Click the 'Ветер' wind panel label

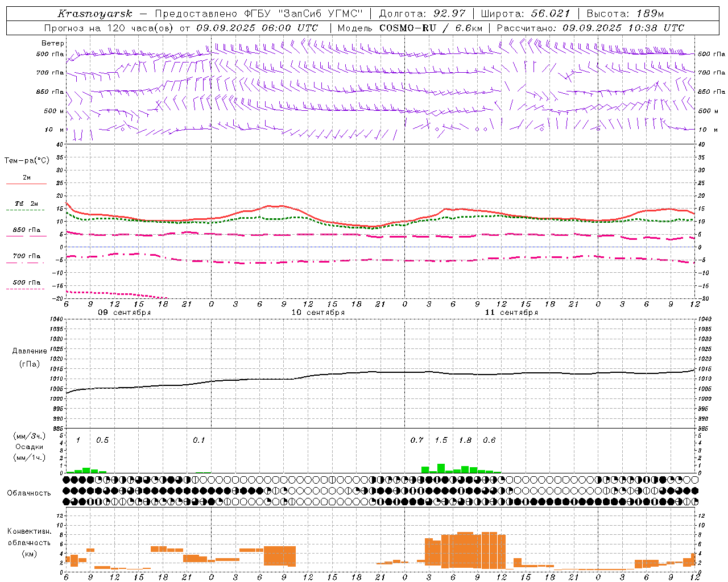click(x=53, y=43)
